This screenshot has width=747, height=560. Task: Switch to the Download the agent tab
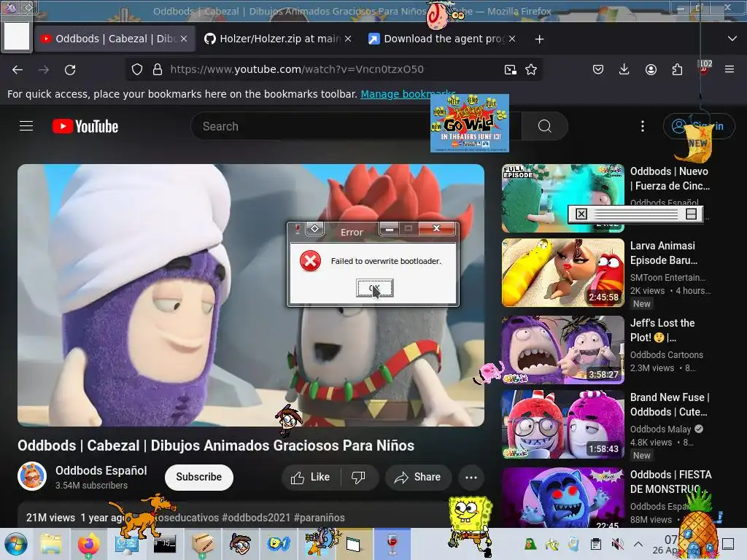tap(443, 39)
